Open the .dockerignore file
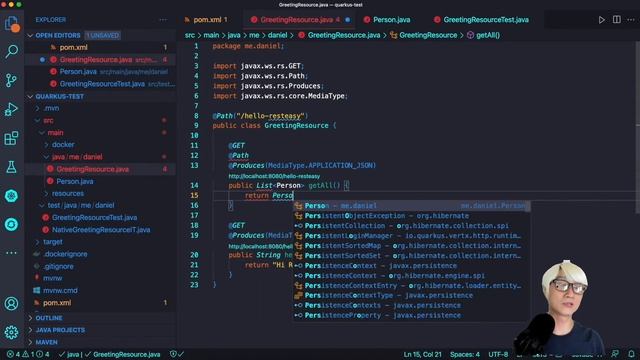The height and width of the screenshot is (360, 640). [65, 254]
